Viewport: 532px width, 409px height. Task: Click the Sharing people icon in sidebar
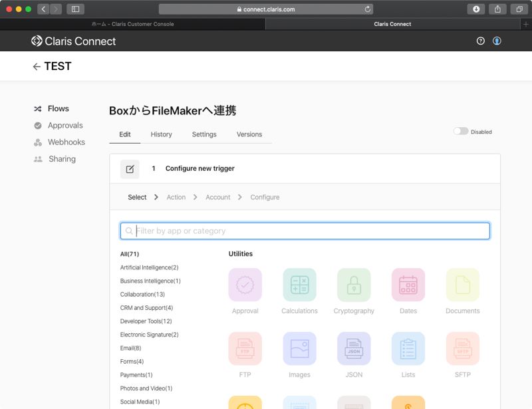[x=38, y=159]
